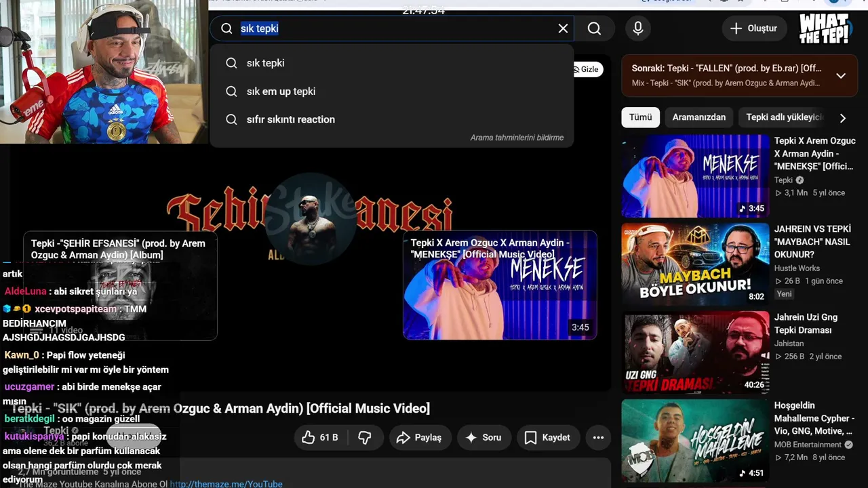Viewport: 868px width, 488px height.
Task: Click the 'Hoşgeldin Mahalleme Cypher' video title
Action: 814,418
